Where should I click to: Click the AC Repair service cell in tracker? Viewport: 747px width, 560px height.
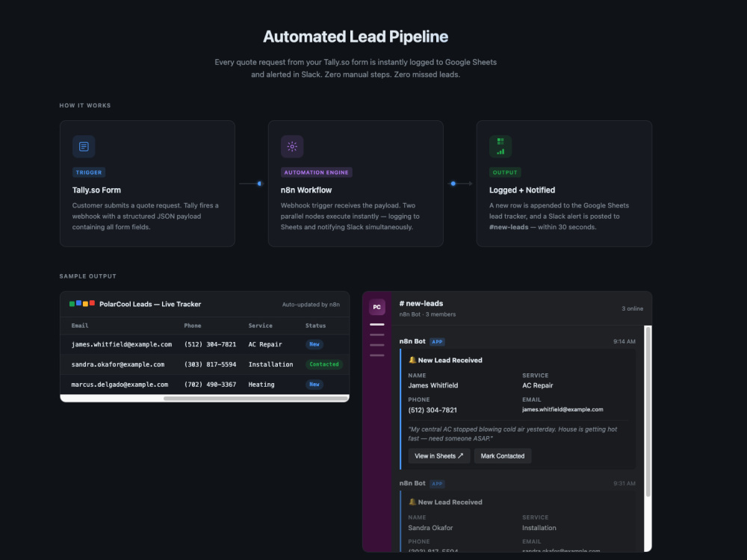(x=265, y=344)
